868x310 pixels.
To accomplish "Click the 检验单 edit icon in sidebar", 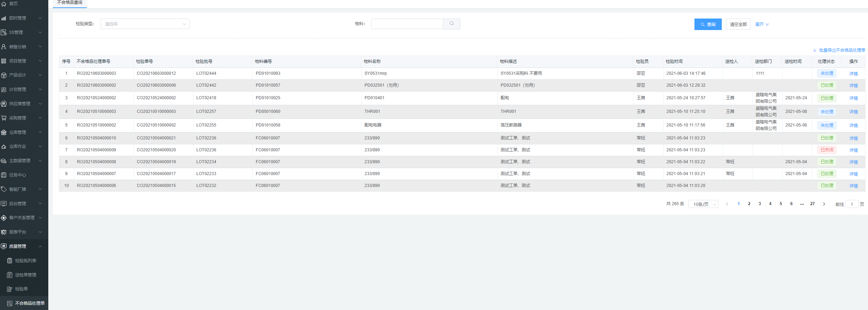I will tap(10, 289).
